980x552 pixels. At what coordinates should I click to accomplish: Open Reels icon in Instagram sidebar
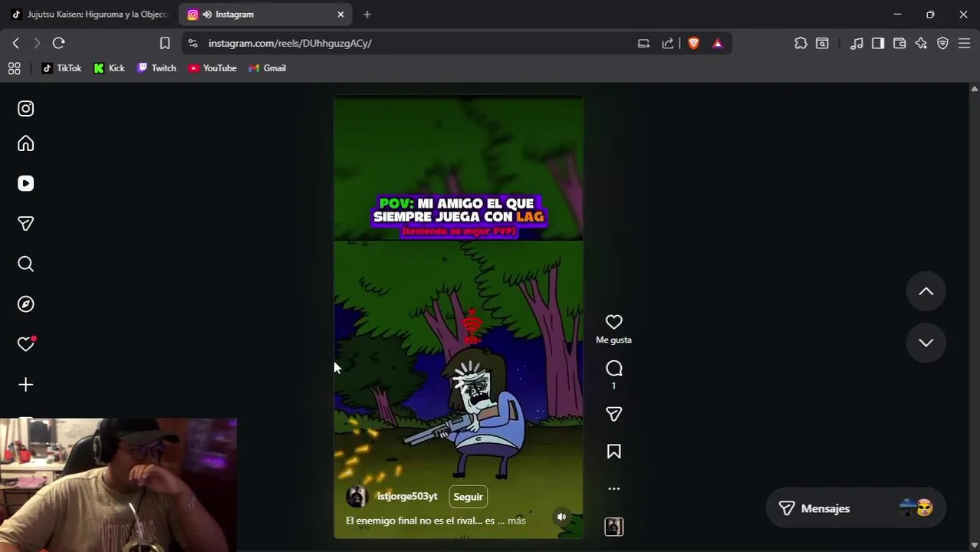point(26,184)
